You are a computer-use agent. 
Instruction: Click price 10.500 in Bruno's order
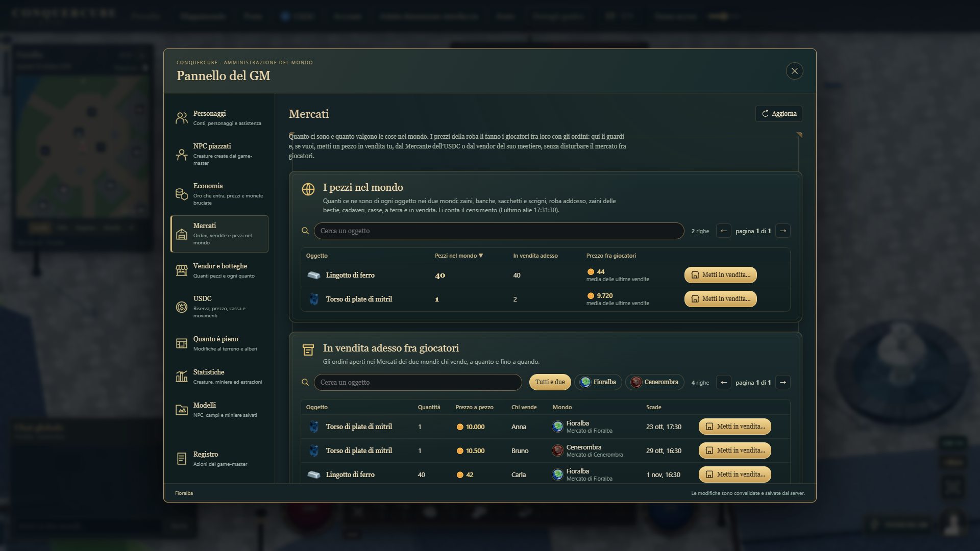(x=475, y=450)
